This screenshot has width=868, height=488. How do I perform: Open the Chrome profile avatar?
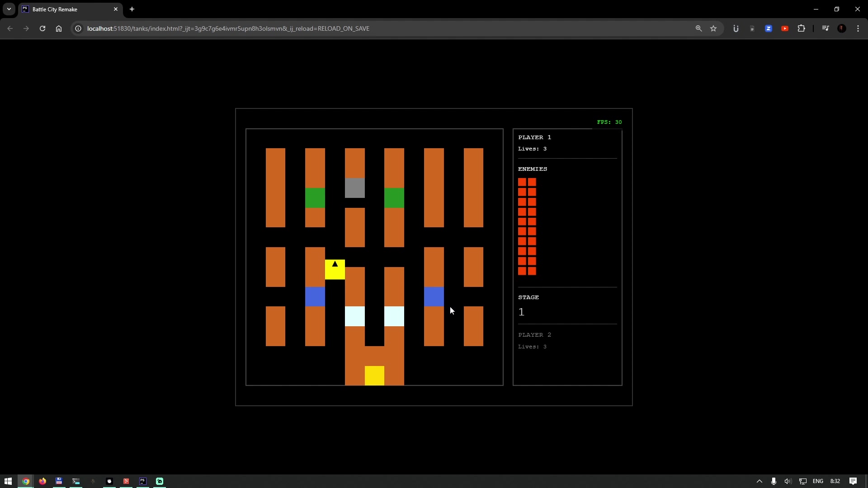[x=841, y=28]
